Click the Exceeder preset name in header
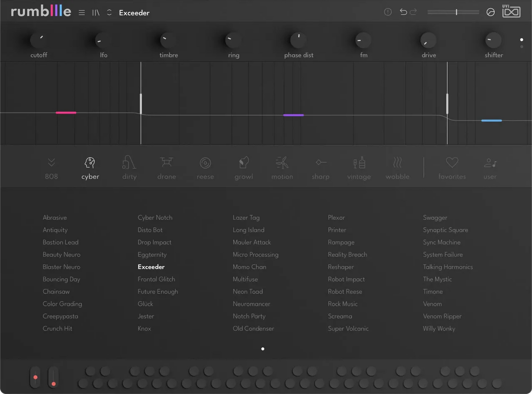Viewport: 532px width, 394px height. click(134, 13)
